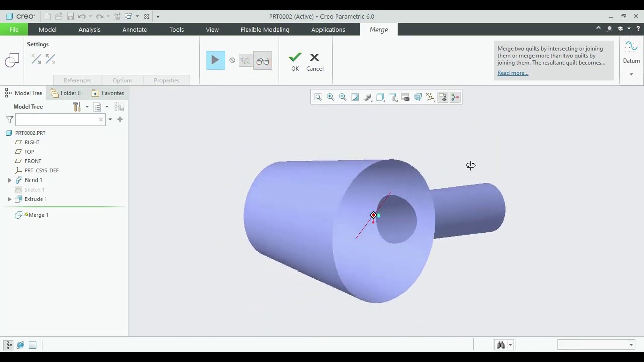Click the Perspective View icon
The height and width of the screenshot is (362, 644).
point(418,97)
